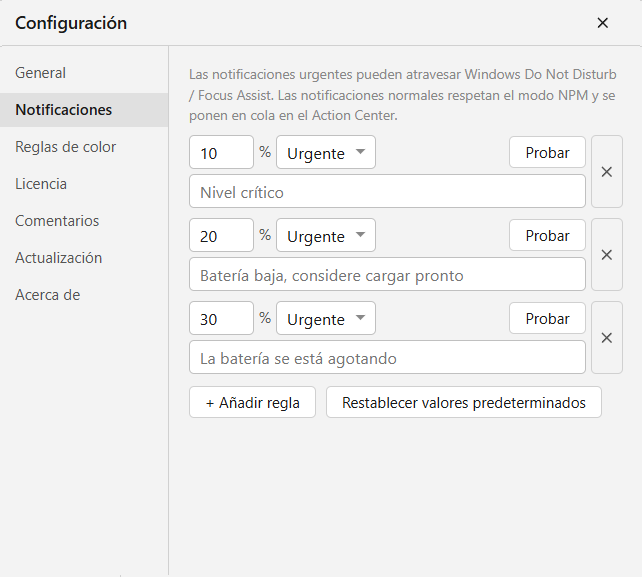Click Restablecer valores predeterminados
The height and width of the screenshot is (577, 642).
(464, 402)
